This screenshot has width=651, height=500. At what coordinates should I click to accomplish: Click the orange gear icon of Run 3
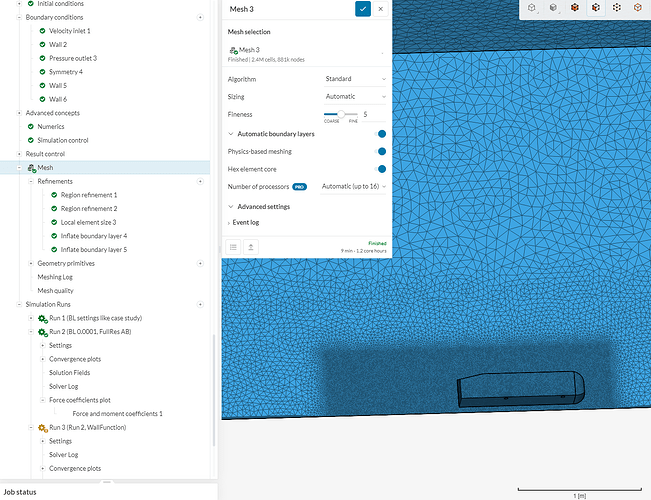(43, 428)
